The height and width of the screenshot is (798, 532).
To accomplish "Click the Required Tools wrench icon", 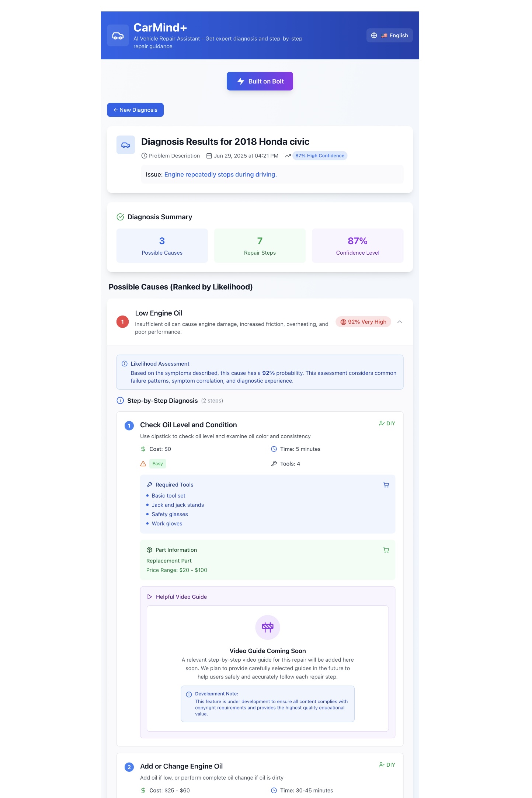I will [x=149, y=485].
